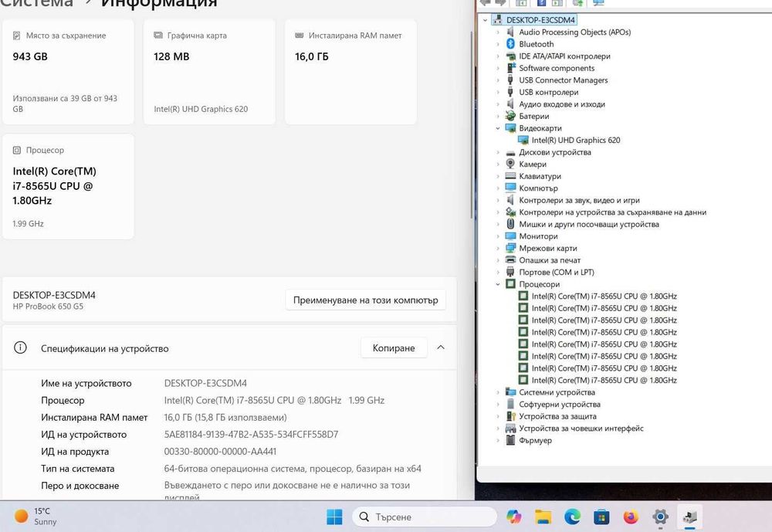Screen dimensions: 772x532
Task: Select the Audio Processing Objects speaker icon
Action: tap(510, 32)
